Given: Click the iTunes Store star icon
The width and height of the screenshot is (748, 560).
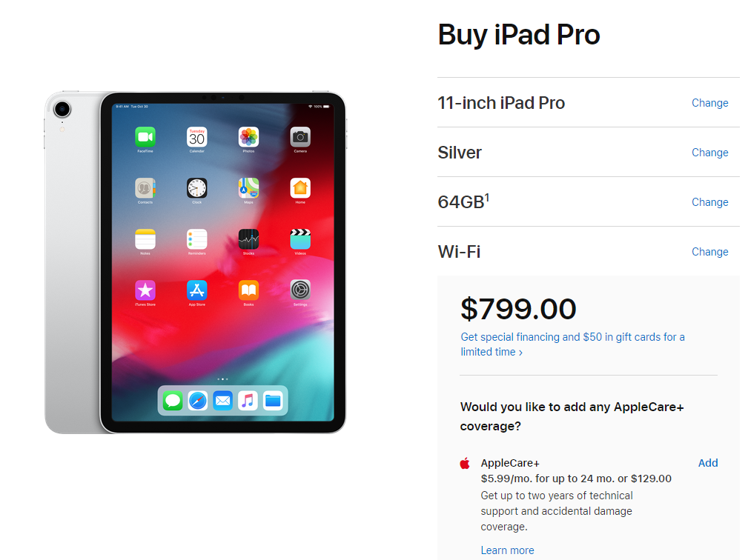Looking at the screenshot, I should 145,290.
